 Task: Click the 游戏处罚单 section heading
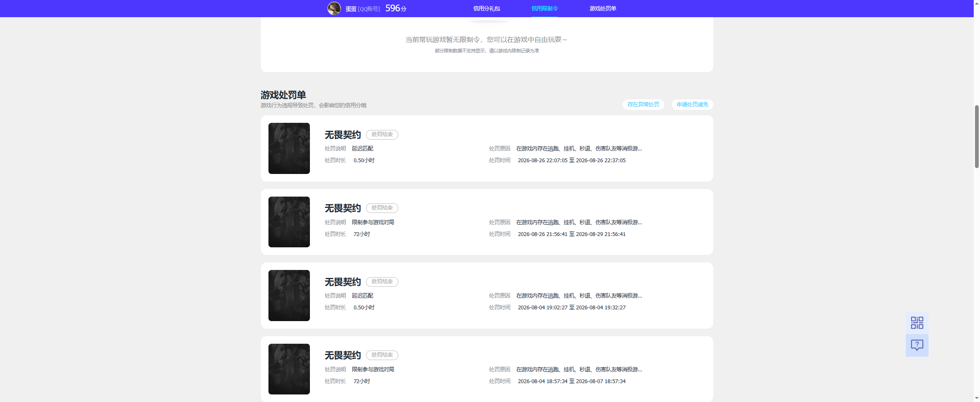(283, 95)
